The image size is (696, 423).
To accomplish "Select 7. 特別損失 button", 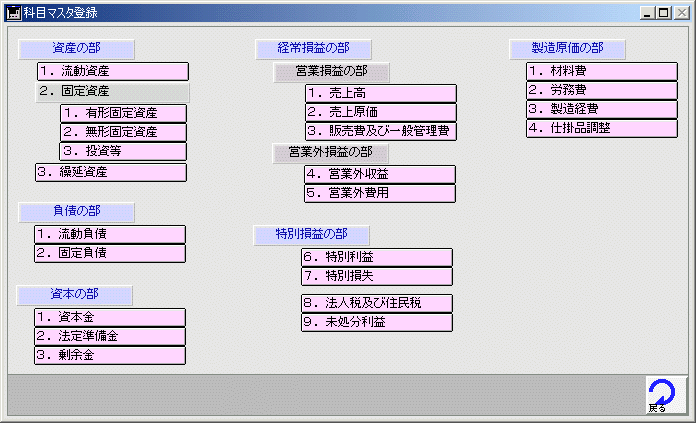I will [x=377, y=277].
